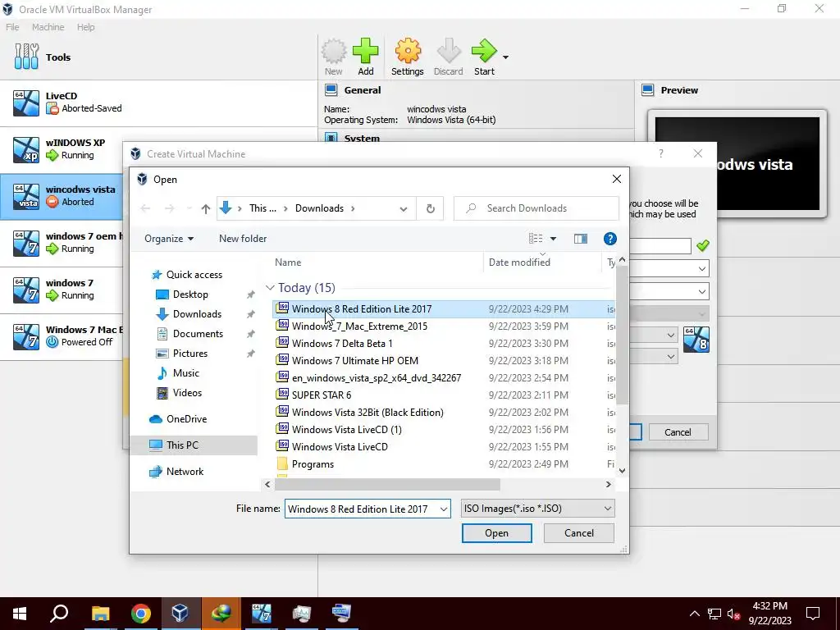Expand the address bar history dropdown
The height and width of the screenshot is (630, 840).
(404, 209)
